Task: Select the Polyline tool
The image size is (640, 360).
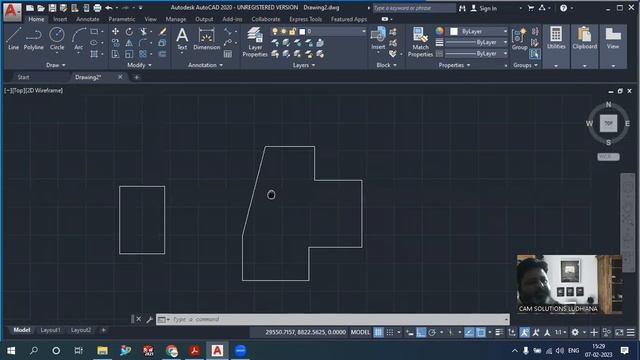Action: point(33,39)
